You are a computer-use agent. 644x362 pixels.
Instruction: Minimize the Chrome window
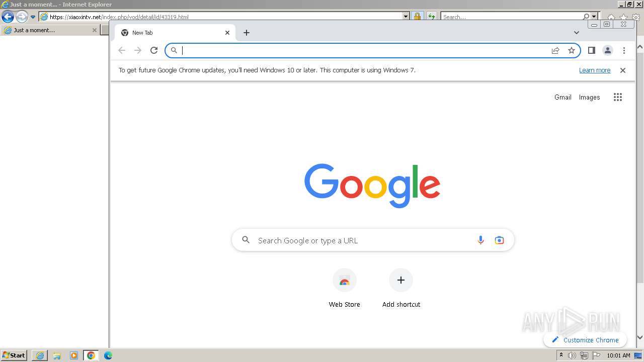click(x=594, y=24)
